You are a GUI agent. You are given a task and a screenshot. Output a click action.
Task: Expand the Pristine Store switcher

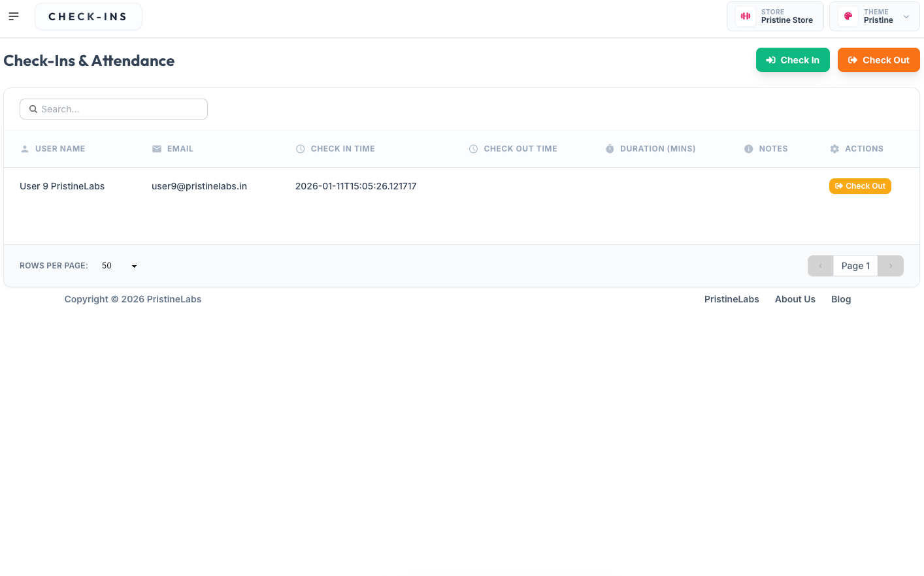pos(775,16)
